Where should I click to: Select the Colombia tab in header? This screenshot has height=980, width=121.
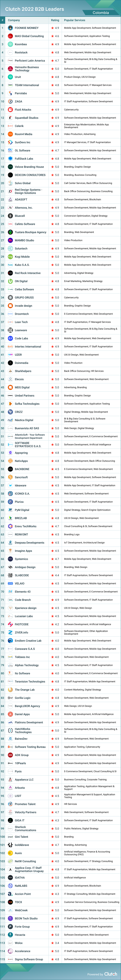pyautogui.click(x=101, y=13)
